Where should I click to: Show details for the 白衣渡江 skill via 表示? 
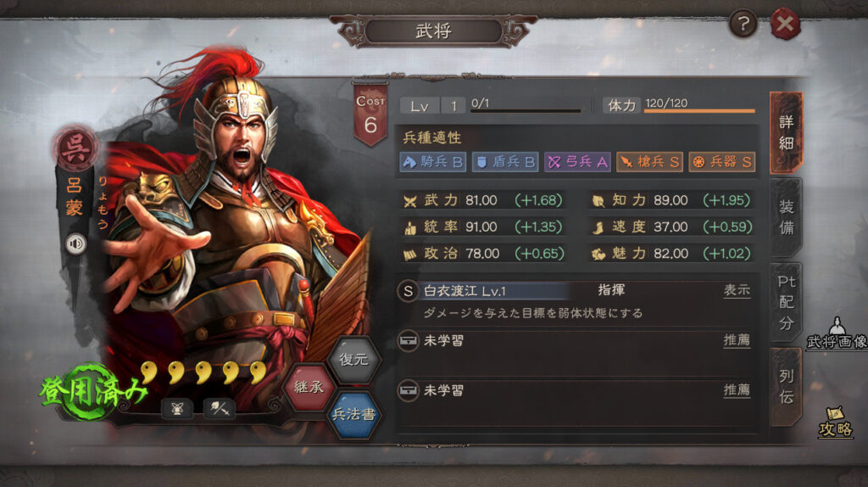coord(737,290)
